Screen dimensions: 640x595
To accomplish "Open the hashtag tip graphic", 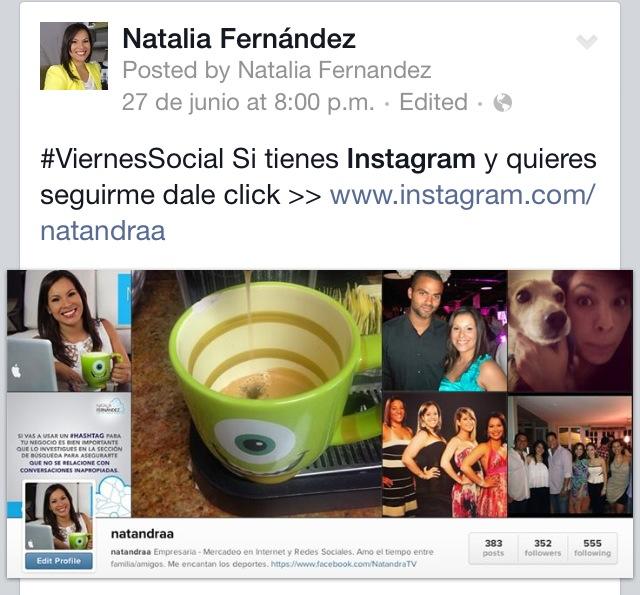I will (x=69, y=437).
